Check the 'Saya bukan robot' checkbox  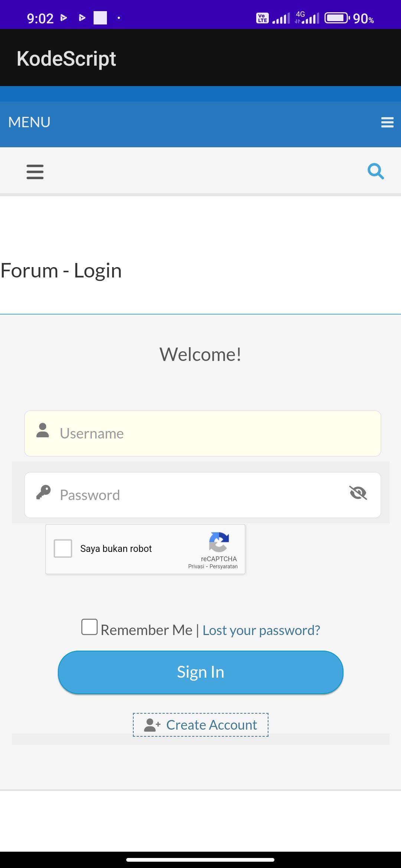pos(63,549)
